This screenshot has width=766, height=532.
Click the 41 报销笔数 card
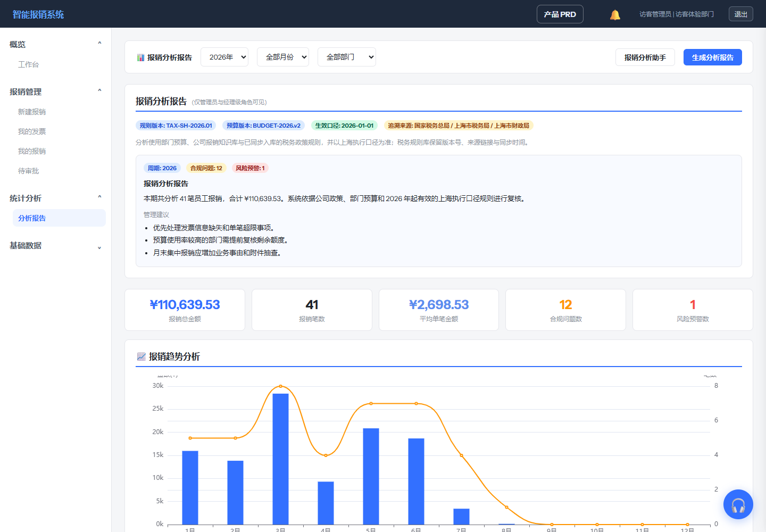[x=312, y=310]
